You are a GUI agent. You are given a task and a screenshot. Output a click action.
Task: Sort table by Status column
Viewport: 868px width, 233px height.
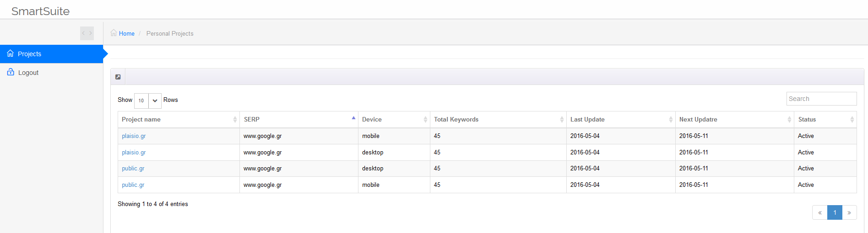pyautogui.click(x=825, y=120)
